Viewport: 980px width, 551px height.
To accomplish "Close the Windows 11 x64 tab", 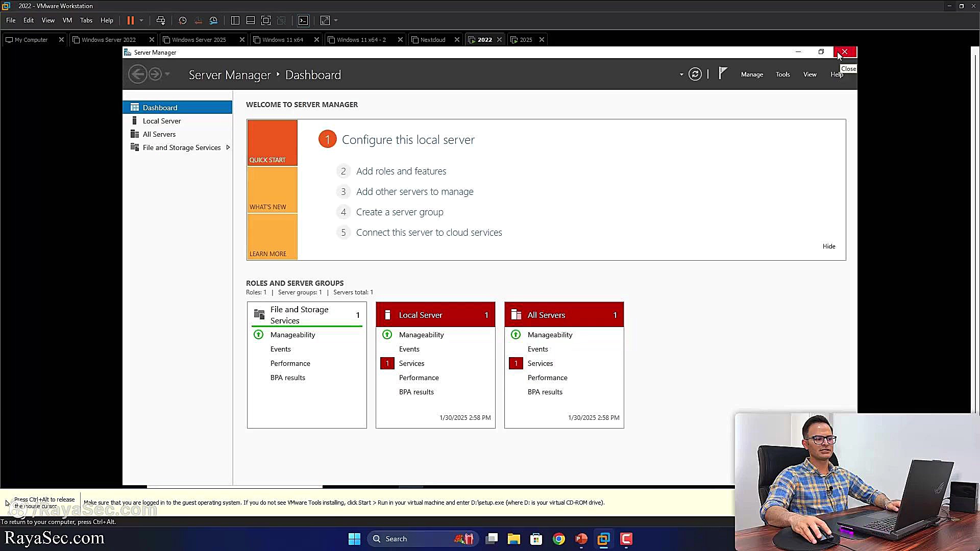I will [x=316, y=40].
